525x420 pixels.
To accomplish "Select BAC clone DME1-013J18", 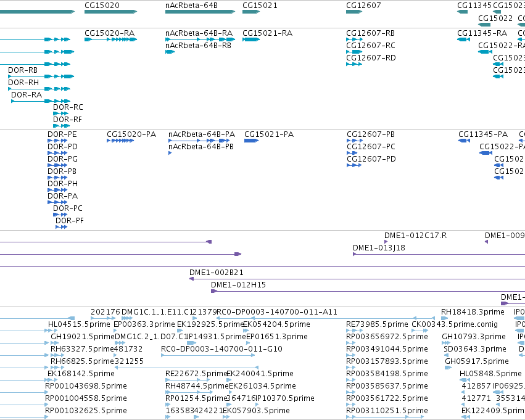I will pos(379,248).
